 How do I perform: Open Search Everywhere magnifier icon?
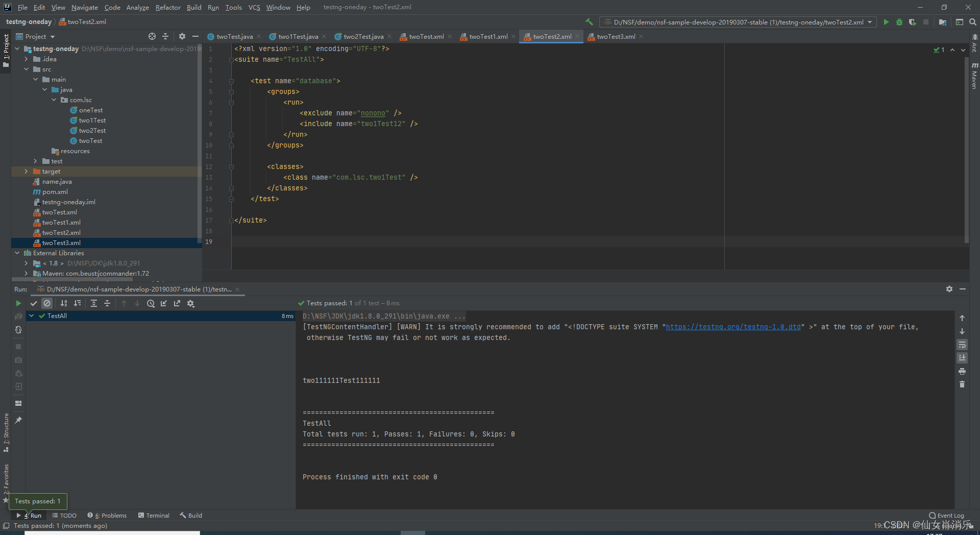coord(973,22)
